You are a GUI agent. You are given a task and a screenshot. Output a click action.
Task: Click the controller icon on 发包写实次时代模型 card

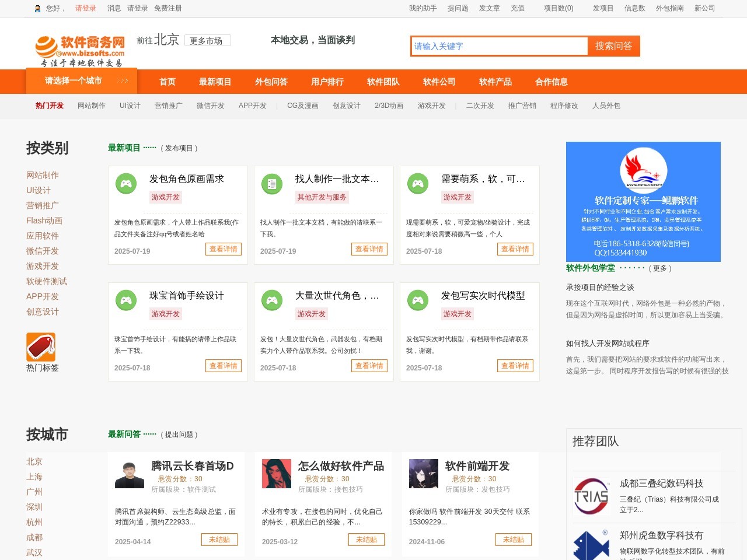pyautogui.click(x=418, y=300)
